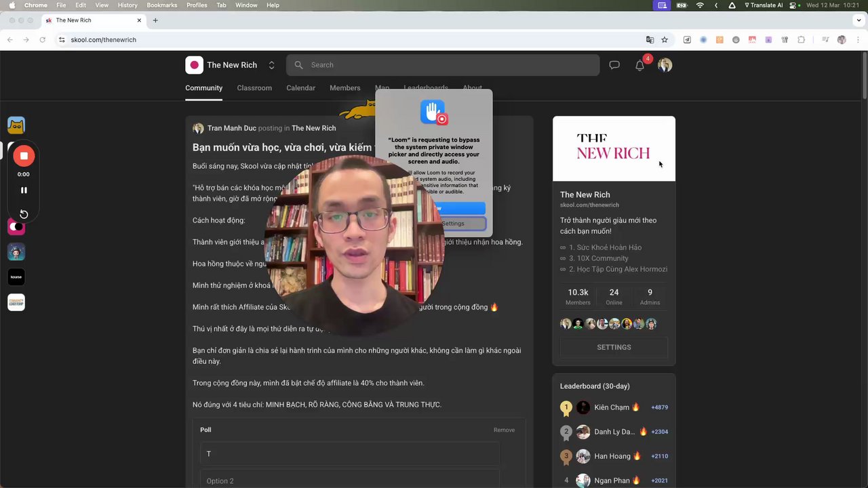Open the kourse community icon
This screenshot has width=868, height=488.
16,277
